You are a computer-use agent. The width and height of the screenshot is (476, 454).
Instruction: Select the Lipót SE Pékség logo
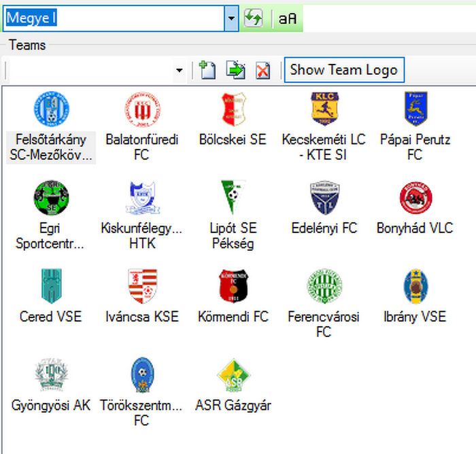[233, 197]
